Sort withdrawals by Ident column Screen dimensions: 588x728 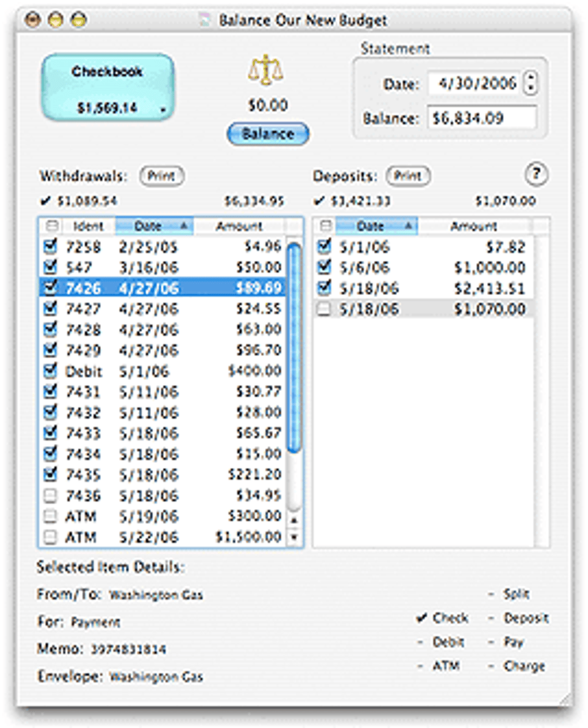[88, 226]
